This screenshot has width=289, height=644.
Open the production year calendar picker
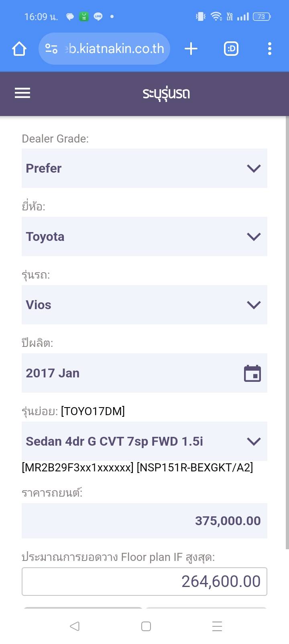click(x=252, y=373)
